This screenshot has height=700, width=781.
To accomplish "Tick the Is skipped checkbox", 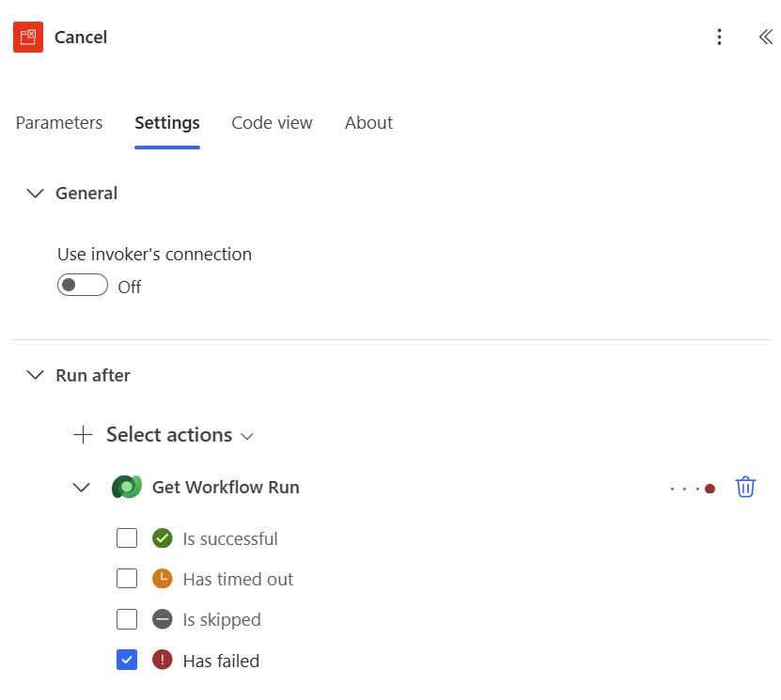I will click(127, 619).
